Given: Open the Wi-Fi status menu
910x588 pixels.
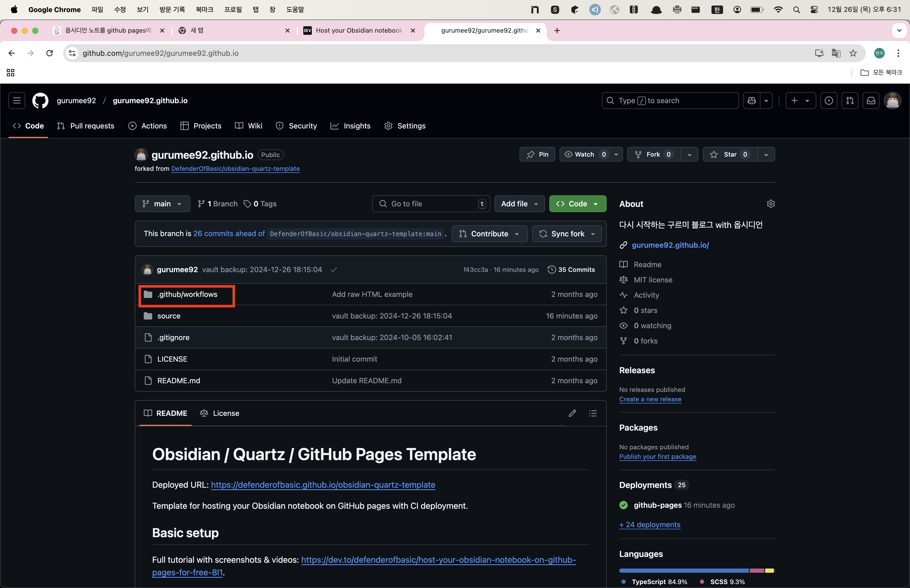Looking at the screenshot, I should click(x=778, y=9).
